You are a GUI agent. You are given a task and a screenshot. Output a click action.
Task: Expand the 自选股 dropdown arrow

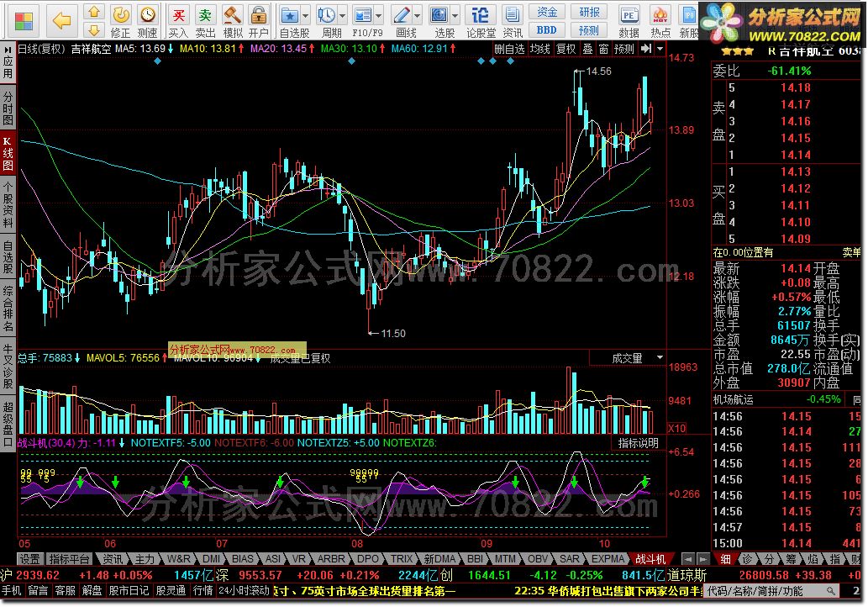305,16
